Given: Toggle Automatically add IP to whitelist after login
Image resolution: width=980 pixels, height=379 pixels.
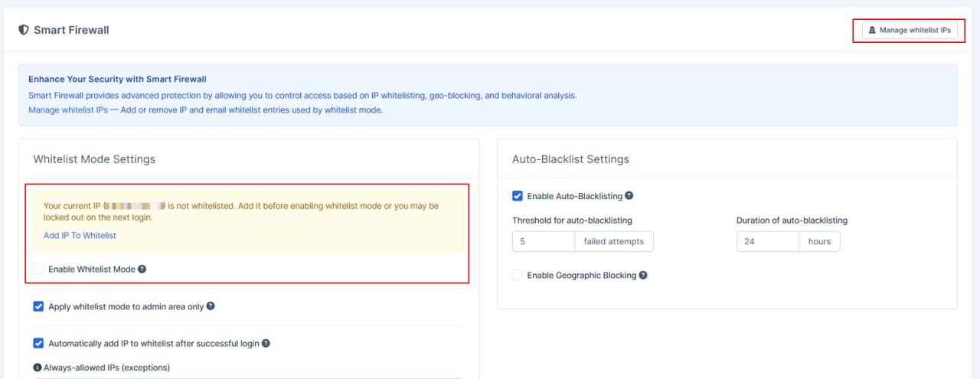Looking at the screenshot, I should pyautogui.click(x=38, y=343).
